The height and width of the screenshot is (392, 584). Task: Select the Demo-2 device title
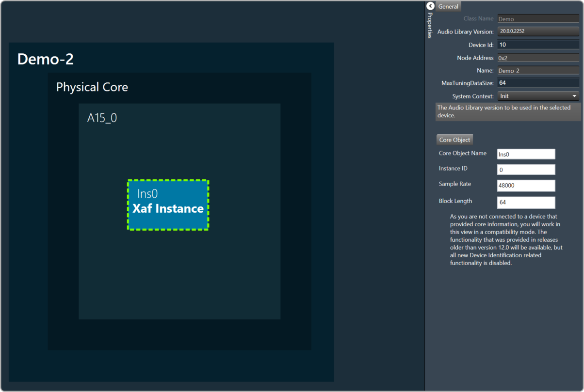click(46, 59)
